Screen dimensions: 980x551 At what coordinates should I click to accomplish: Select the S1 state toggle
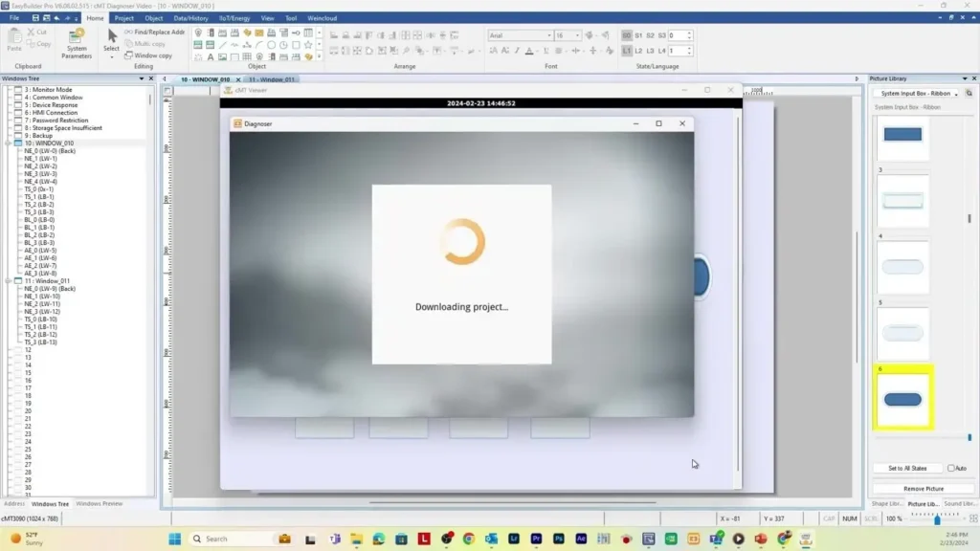tap(638, 35)
